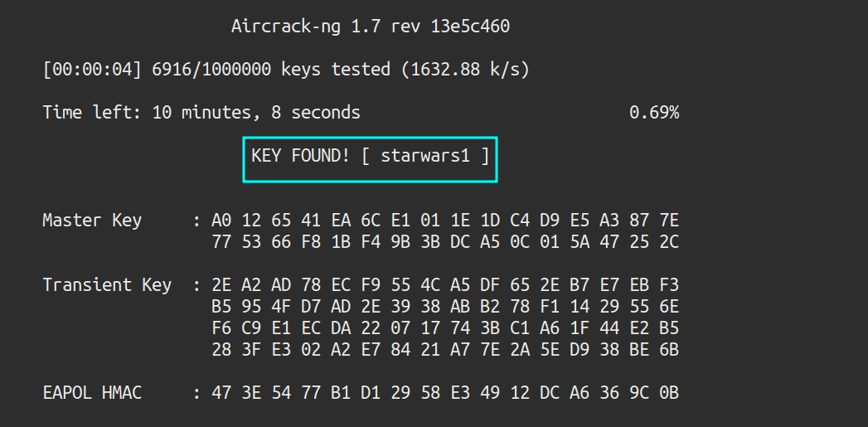Click byte 77 starting Master Key's second line

pyautogui.click(x=221, y=242)
